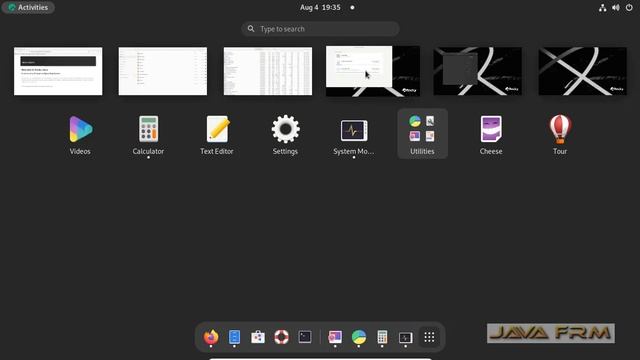Open the Text Editor app
The width and height of the screenshot is (640, 360).
[217, 135]
